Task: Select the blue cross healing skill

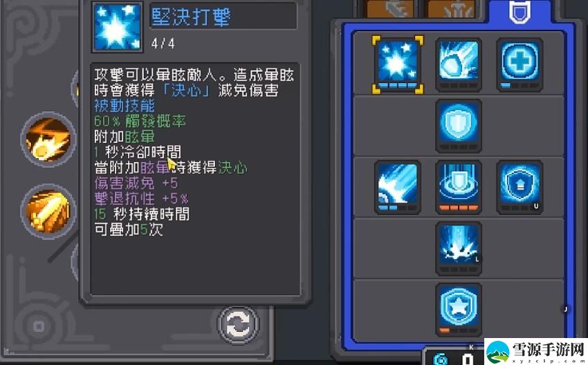Action: (520, 64)
